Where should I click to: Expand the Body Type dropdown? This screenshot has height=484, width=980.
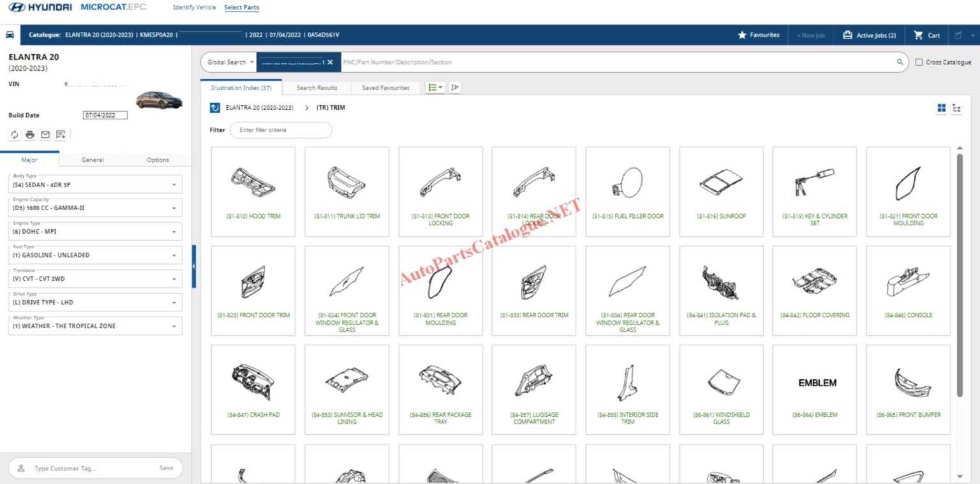coord(174,185)
